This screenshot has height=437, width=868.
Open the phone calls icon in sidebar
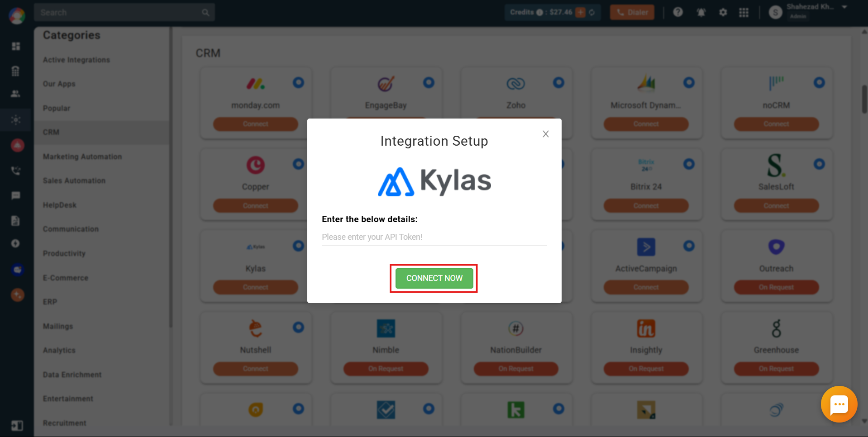[x=16, y=171]
